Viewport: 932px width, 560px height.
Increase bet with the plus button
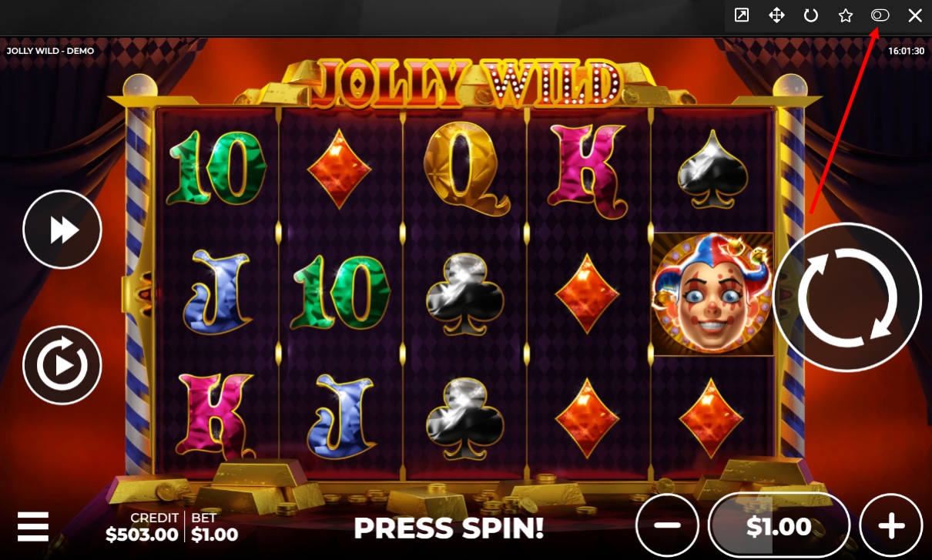[x=891, y=526]
